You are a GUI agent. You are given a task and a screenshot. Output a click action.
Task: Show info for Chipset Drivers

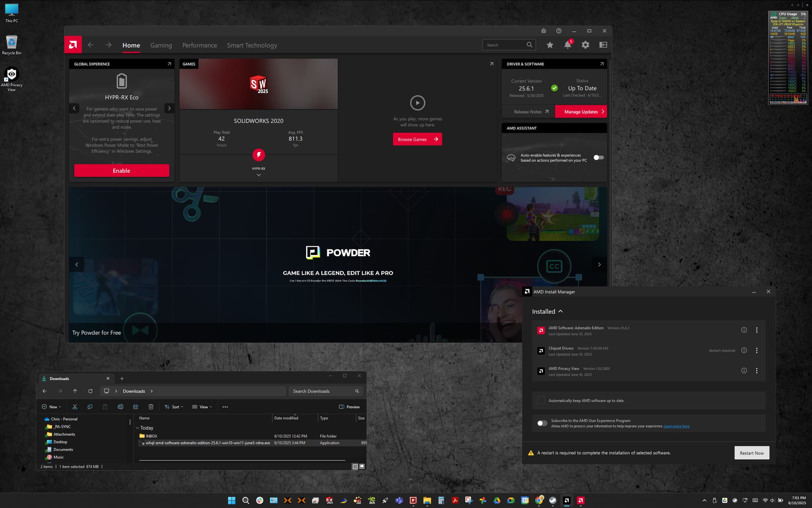(744, 351)
